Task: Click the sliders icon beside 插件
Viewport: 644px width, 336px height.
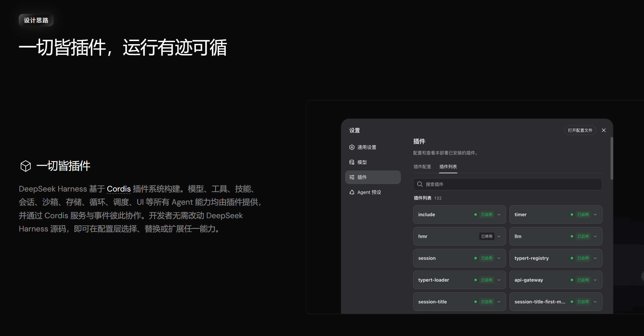Action: (352, 177)
